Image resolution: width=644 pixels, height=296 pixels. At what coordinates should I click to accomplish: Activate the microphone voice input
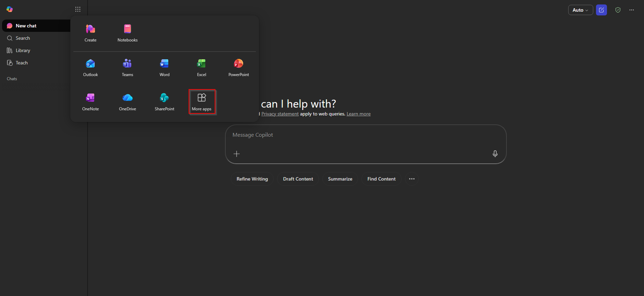click(495, 154)
